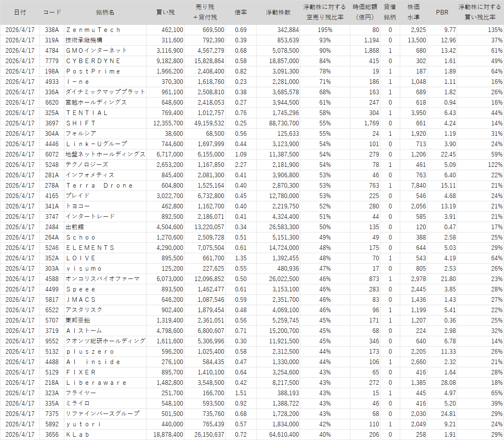
Task: Click テクノロジーズ ratio value 2.27
Action: (241, 165)
